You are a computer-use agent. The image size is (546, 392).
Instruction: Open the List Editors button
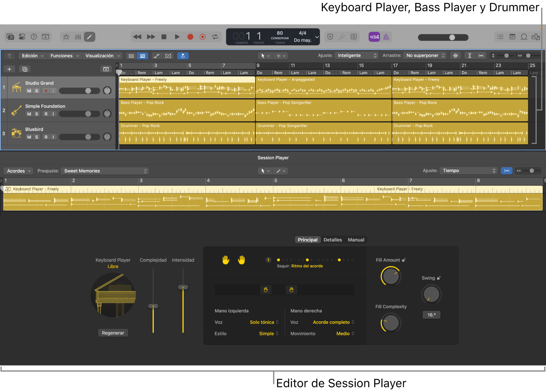(500, 37)
